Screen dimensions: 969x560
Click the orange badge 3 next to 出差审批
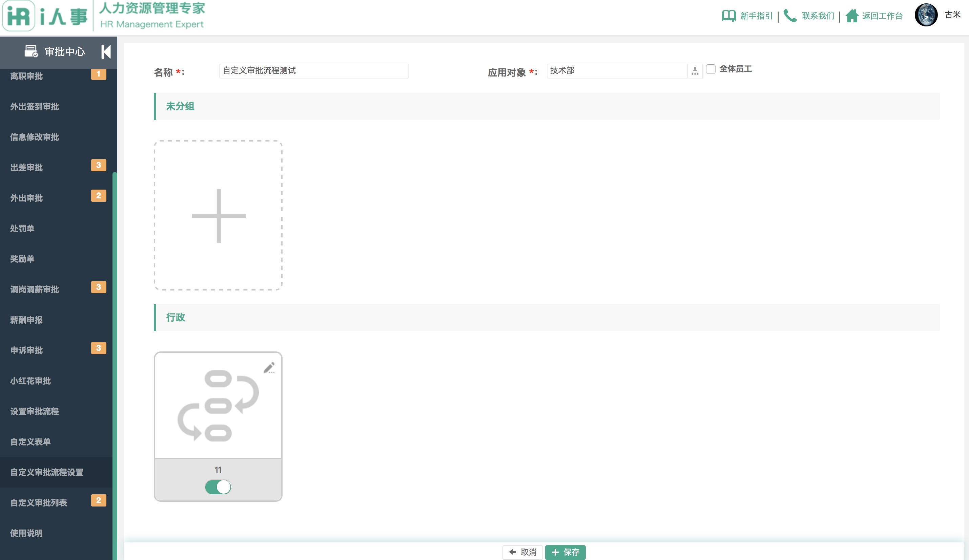tap(99, 165)
